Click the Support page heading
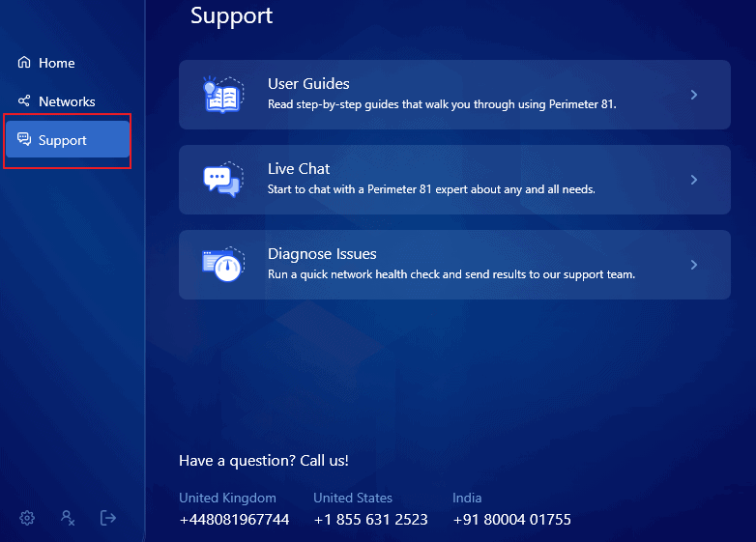This screenshot has height=542, width=756. (x=231, y=15)
